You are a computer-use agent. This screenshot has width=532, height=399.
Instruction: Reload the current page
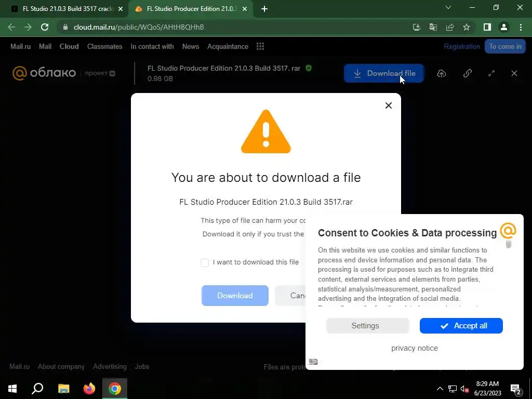click(x=45, y=27)
